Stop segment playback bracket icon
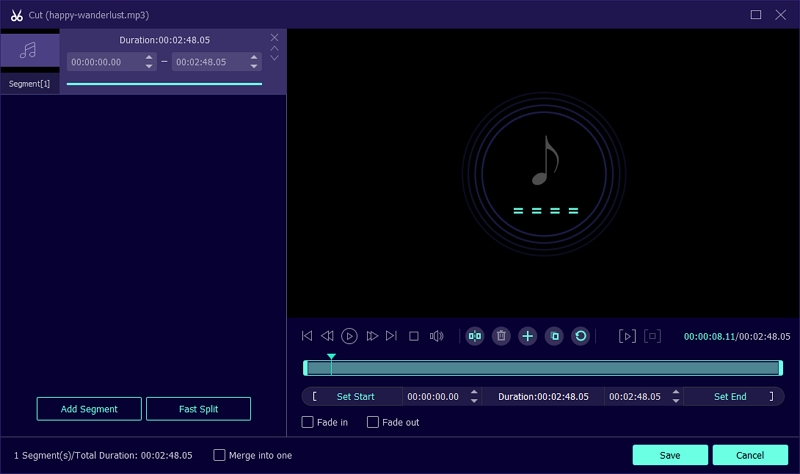Screen dimensions: 800x474 point(653,336)
